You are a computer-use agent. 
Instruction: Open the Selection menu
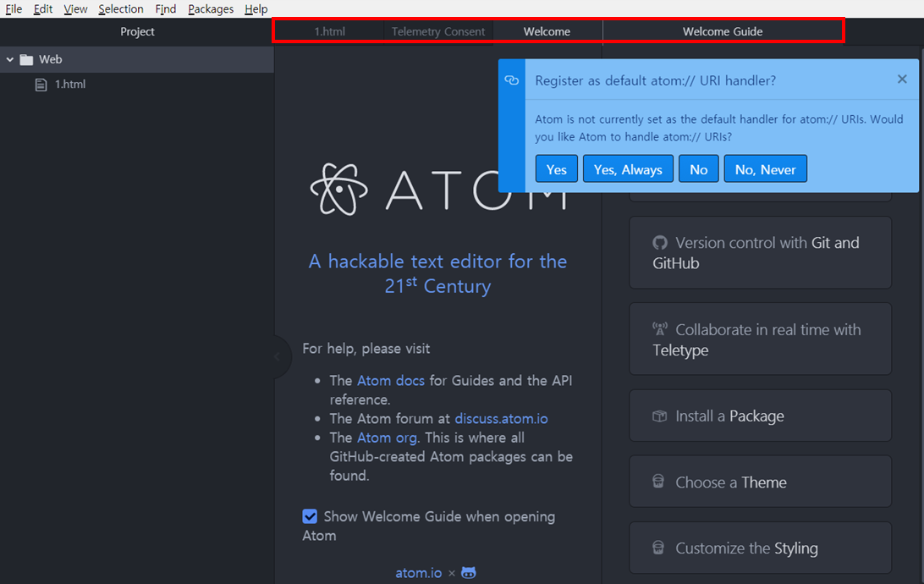coord(121,8)
